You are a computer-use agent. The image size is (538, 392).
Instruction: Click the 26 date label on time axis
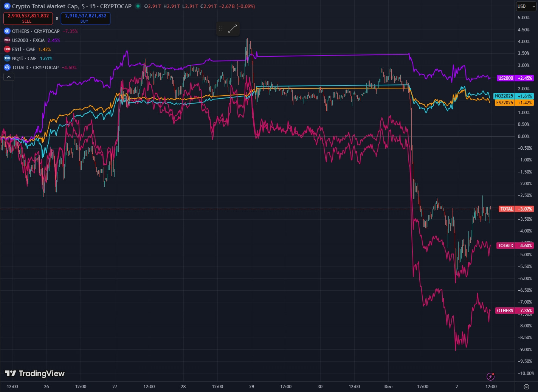pyautogui.click(x=47, y=386)
